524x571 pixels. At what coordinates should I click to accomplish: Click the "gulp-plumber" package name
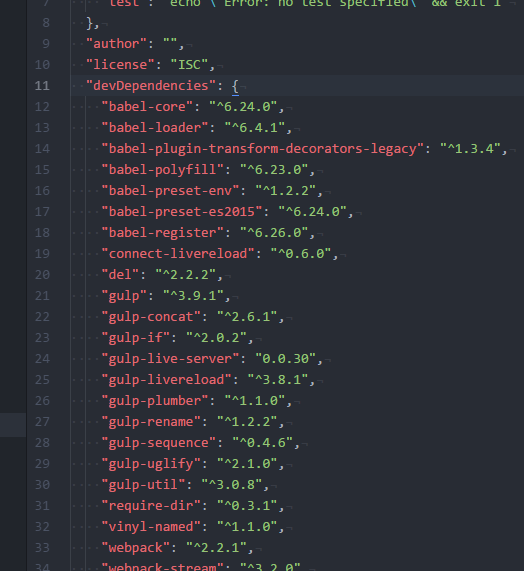[x=155, y=401]
